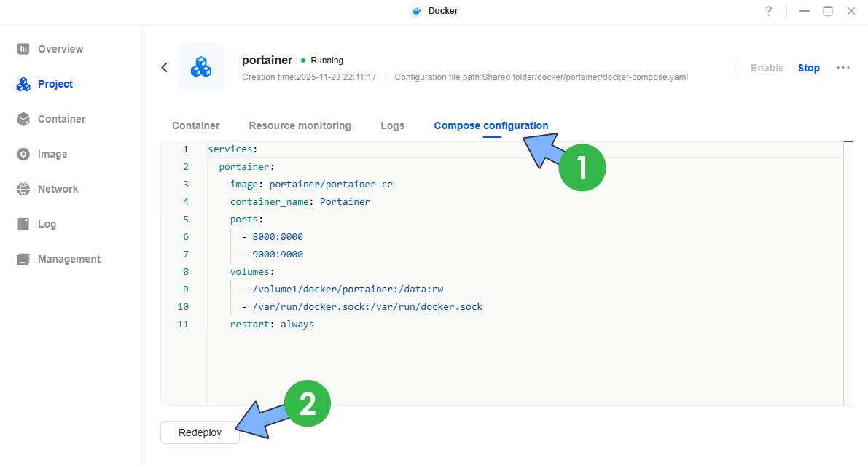Expand the three-dot more options menu

point(843,68)
